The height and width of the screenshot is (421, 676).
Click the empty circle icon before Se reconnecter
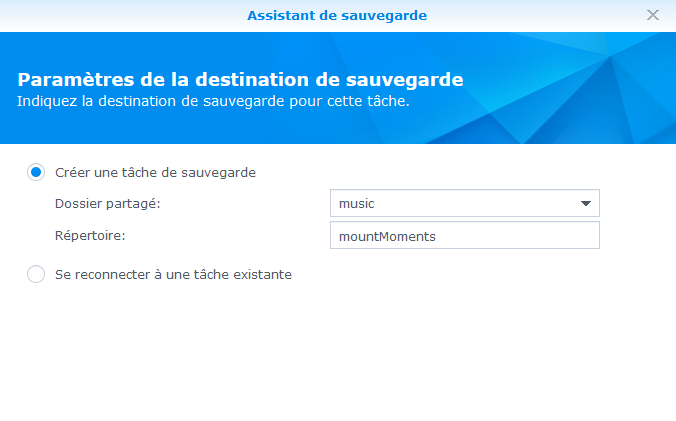(37, 274)
